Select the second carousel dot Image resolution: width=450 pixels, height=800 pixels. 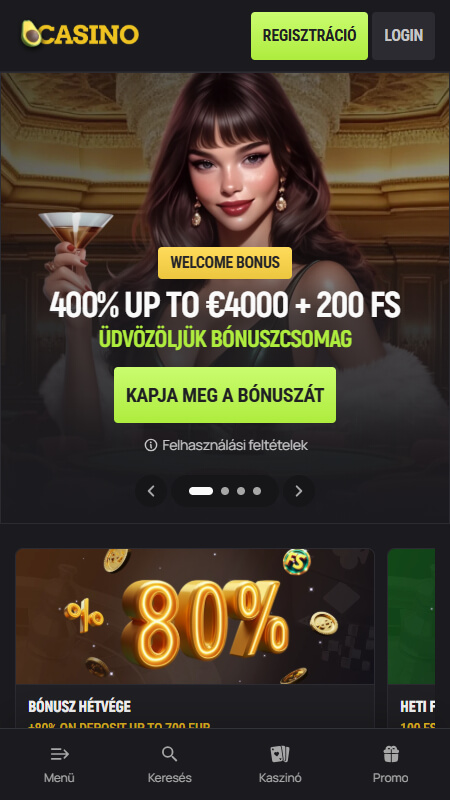(224, 491)
